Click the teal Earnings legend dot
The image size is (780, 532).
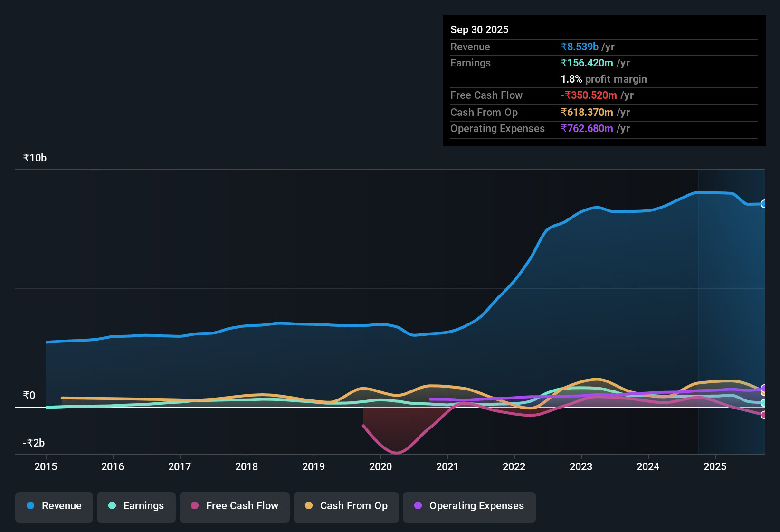pyautogui.click(x=112, y=506)
